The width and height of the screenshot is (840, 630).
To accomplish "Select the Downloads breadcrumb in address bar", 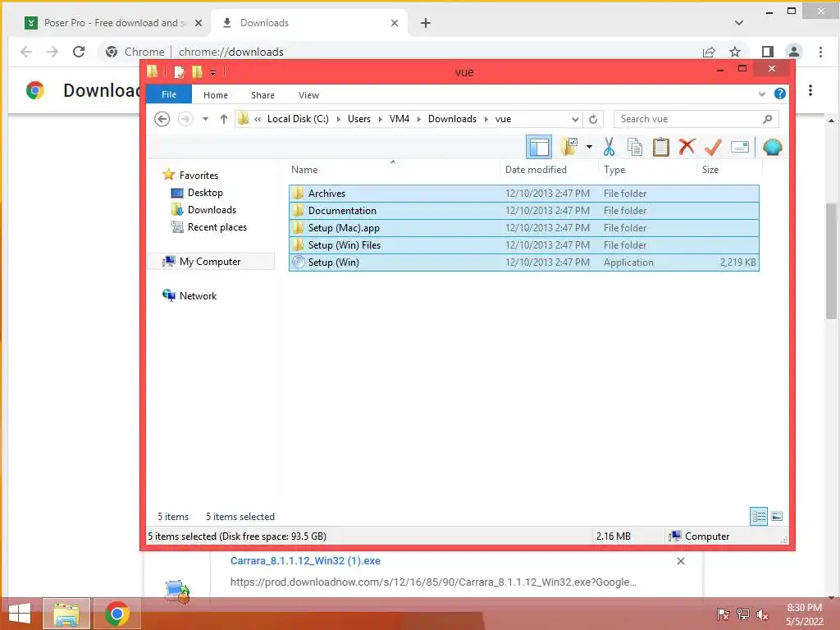I will pyautogui.click(x=452, y=119).
